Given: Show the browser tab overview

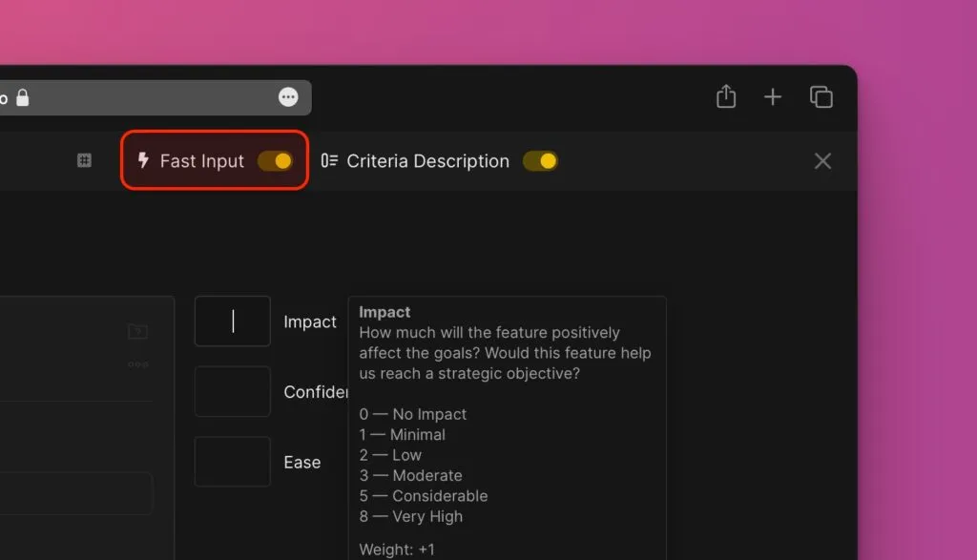Looking at the screenshot, I should pos(821,97).
